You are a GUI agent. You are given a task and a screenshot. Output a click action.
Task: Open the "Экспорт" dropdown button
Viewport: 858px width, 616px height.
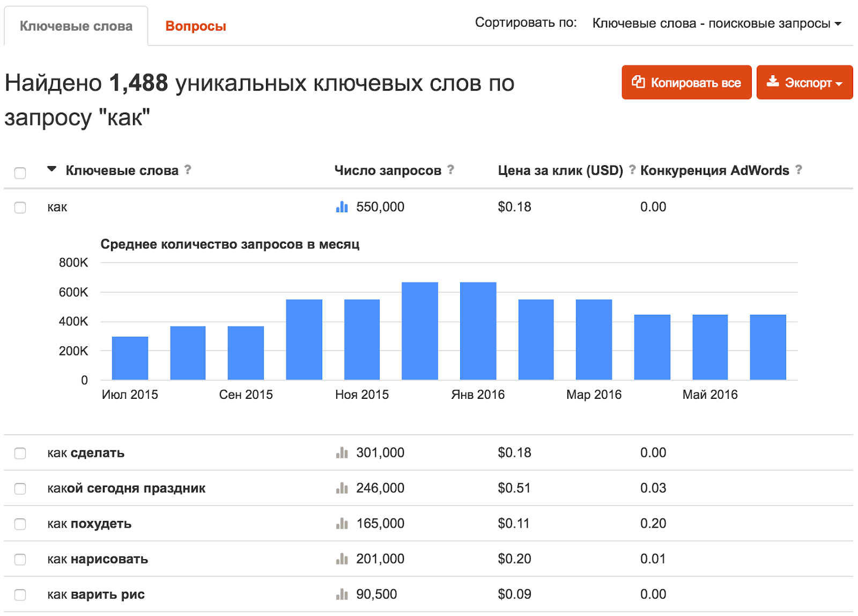[x=804, y=83]
